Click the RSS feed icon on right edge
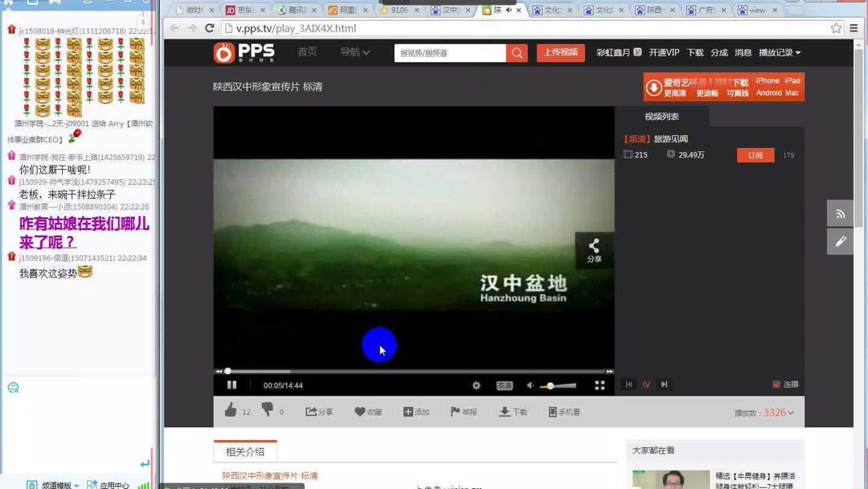The width and height of the screenshot is (868, 489). tap(840, 212)
